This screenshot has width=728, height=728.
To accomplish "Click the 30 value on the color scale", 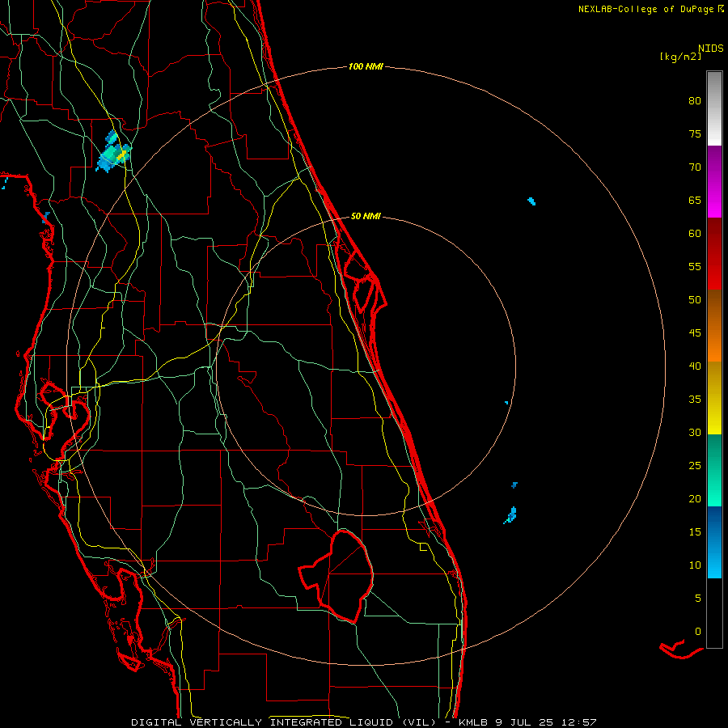I will tap(695, 433).
